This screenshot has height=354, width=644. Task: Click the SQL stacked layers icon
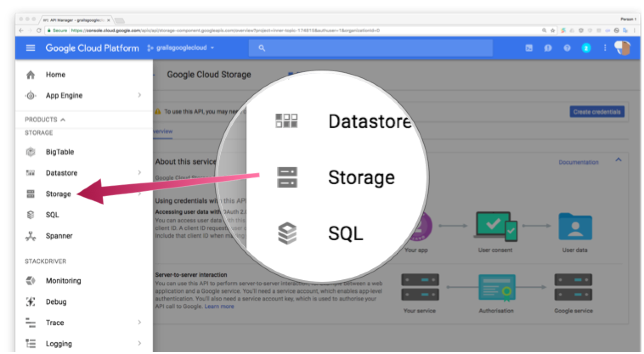tap(31, 215)
